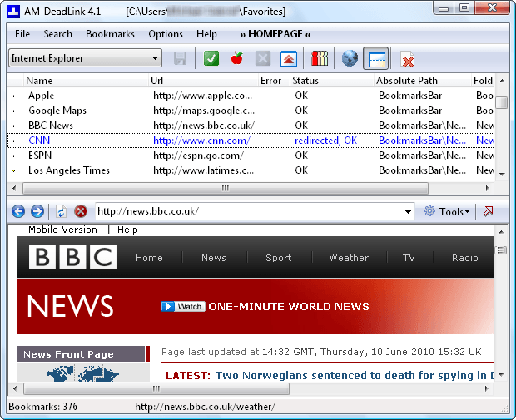Viewport: 516px width, 420px height.
Task: Click the bookmark list horizontal scrollbar
Action: point(226,189)
